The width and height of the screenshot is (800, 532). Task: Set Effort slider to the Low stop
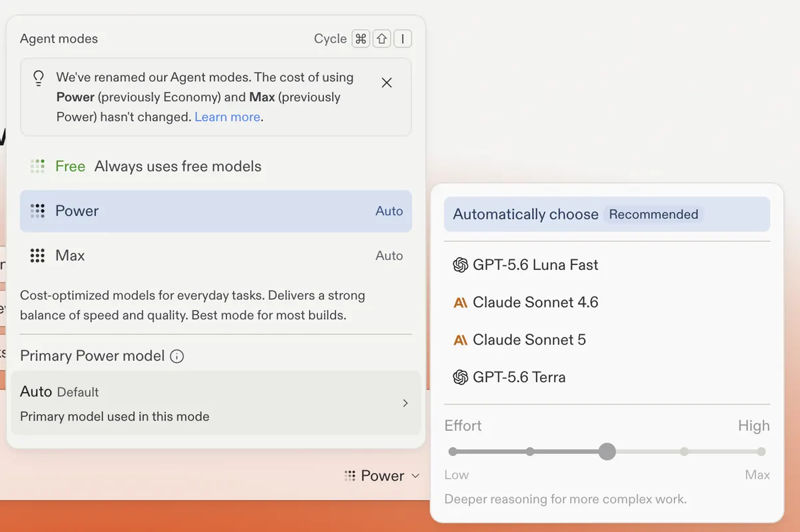coord(453,451)
